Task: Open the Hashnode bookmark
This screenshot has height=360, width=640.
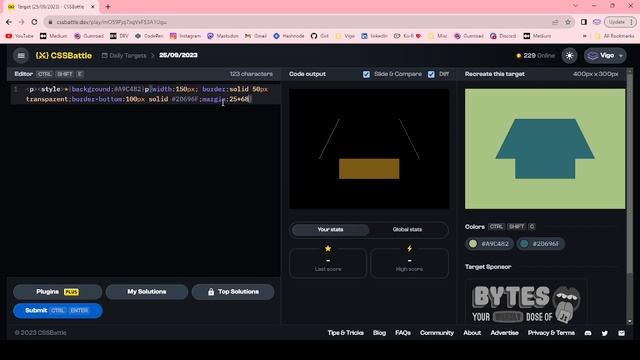Action: pyautogui.click(x=289, y=36)
